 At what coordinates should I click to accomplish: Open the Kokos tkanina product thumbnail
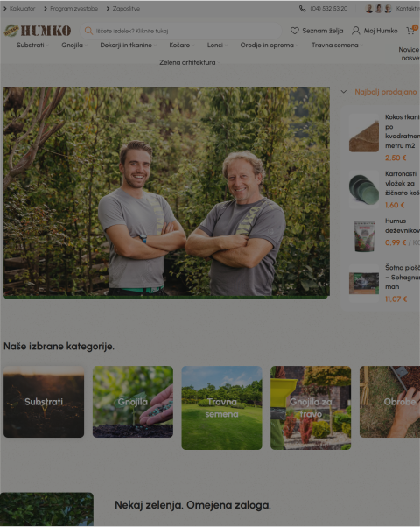(364, 133)
